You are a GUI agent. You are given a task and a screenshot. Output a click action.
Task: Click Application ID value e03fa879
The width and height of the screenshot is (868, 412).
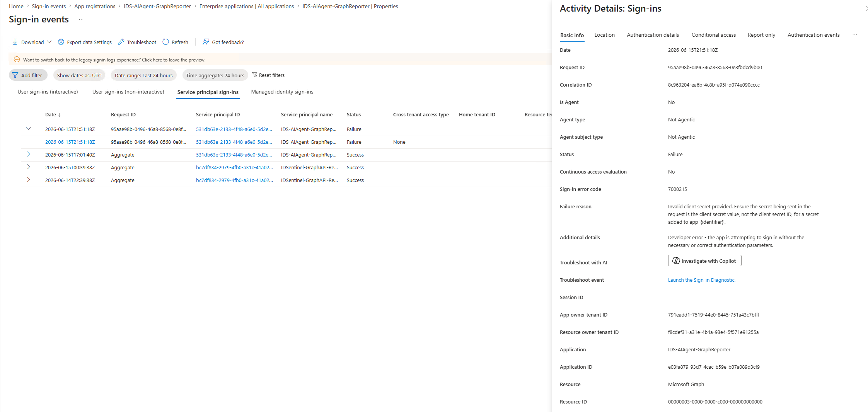click(x=714, y=367)
